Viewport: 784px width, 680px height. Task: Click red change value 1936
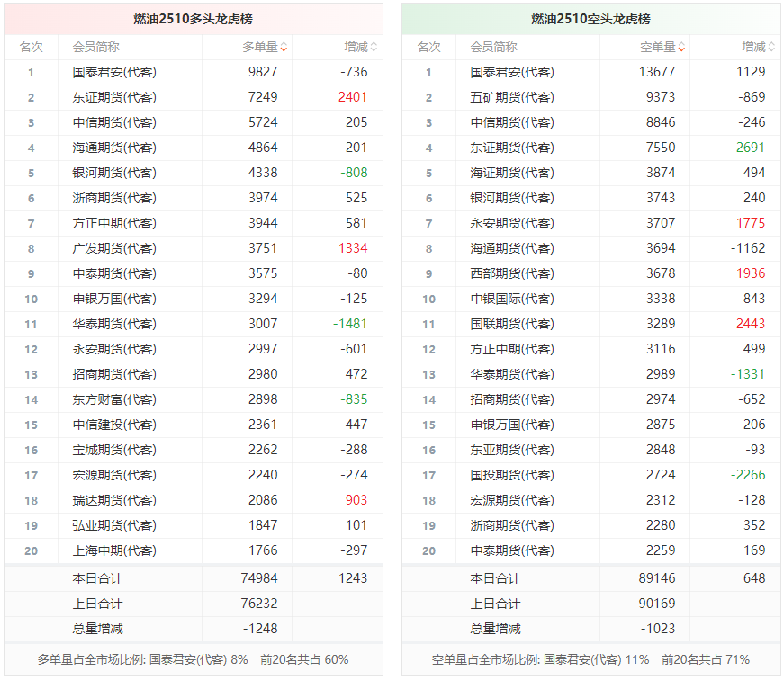(751, 273)
